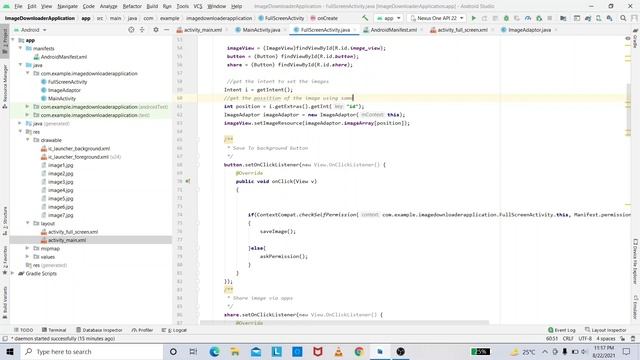Expand the java (generated) folder
Image resolution: width=640 pixels, height=360 pixels.
(x=20, y=123)
